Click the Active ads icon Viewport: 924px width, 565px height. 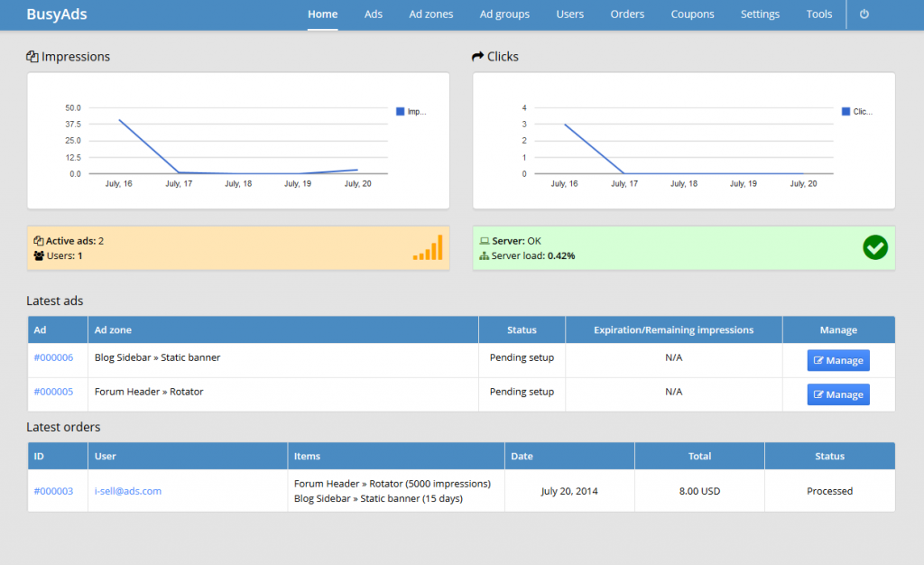pos(39,241)
